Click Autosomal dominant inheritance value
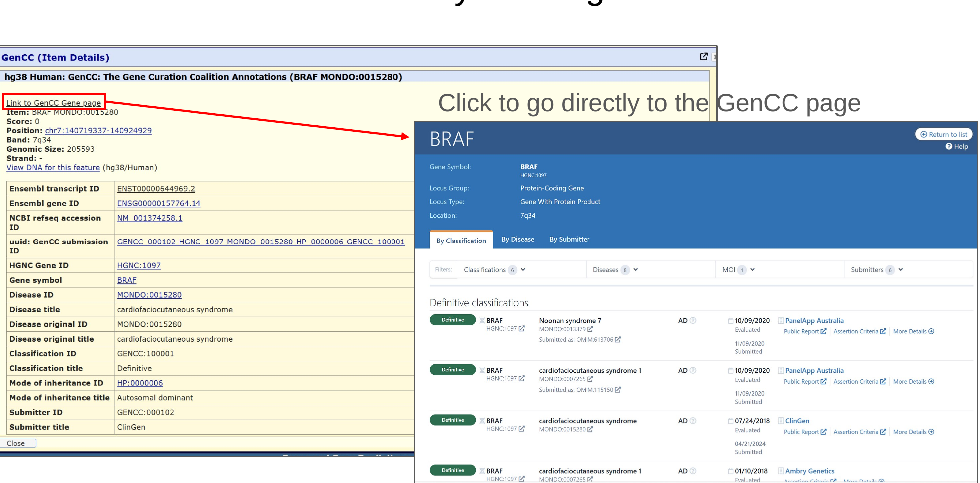 pyautogui.click(x=155, y=398)
